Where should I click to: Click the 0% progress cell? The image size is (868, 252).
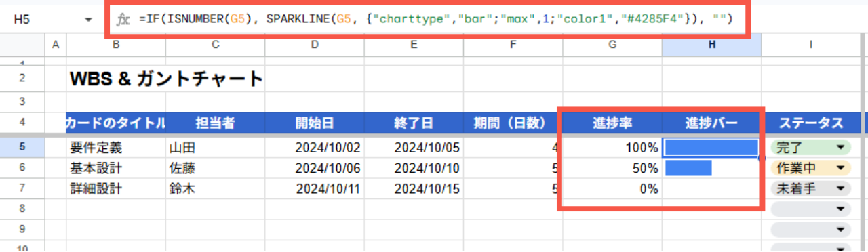point(612,189)
